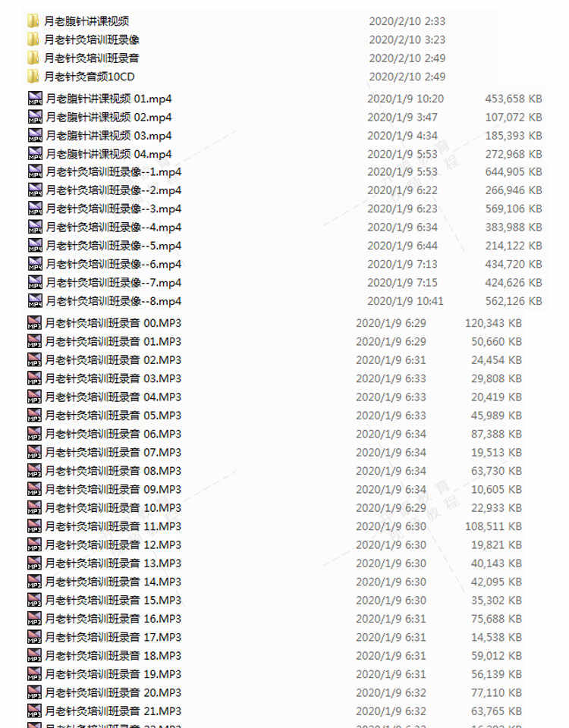Viewport: 569px width, 728px height.
Task: Click MP4 icon of 月老腹针讲课视频 01.mp4
Action: click(36, 99)
